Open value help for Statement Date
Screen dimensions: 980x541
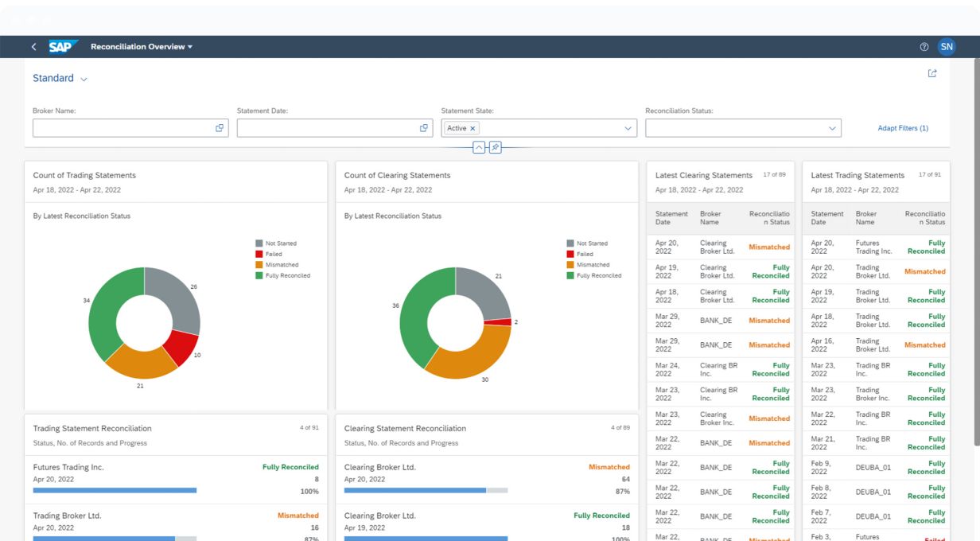coord(424,128)
